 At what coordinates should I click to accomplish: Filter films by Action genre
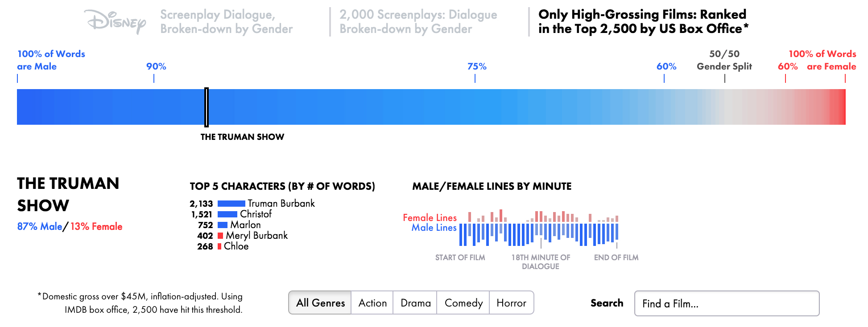coord(372,303)
